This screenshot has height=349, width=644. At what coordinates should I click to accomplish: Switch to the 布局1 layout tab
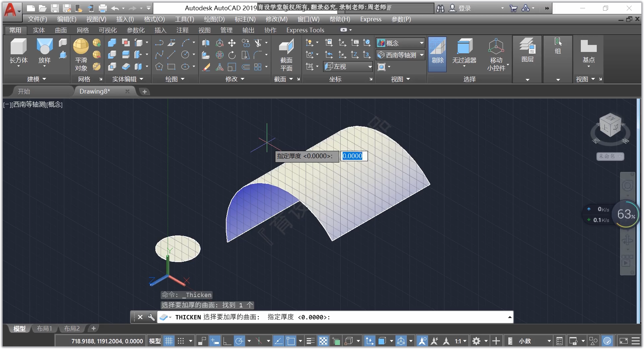44,328
